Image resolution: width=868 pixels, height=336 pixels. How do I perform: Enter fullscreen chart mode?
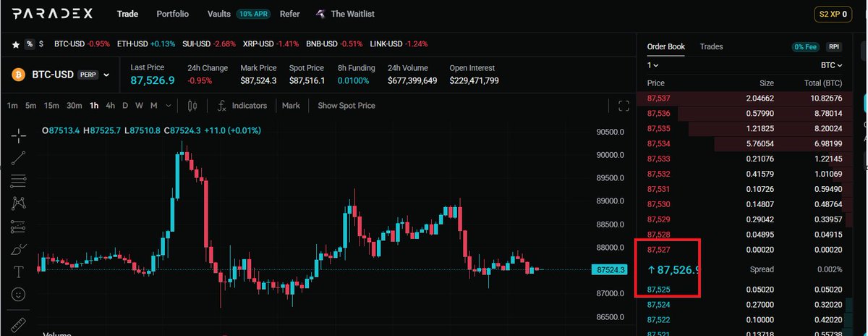[624, 106]
